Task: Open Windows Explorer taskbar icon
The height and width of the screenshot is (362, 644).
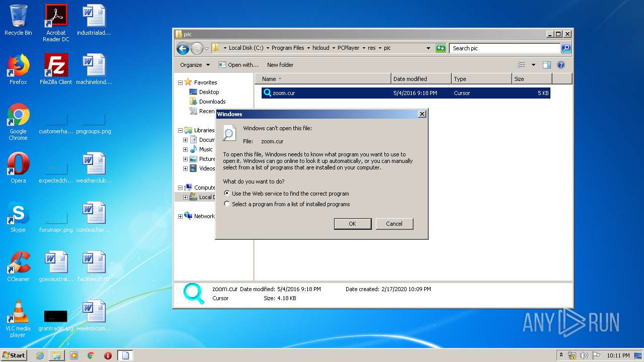Action: pos(57,355)
